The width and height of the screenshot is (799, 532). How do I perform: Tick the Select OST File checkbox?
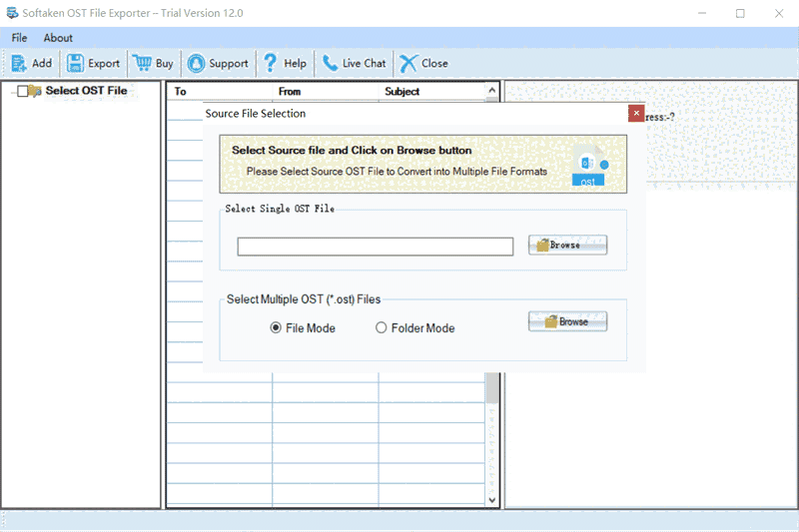click(x=22, y=91)
